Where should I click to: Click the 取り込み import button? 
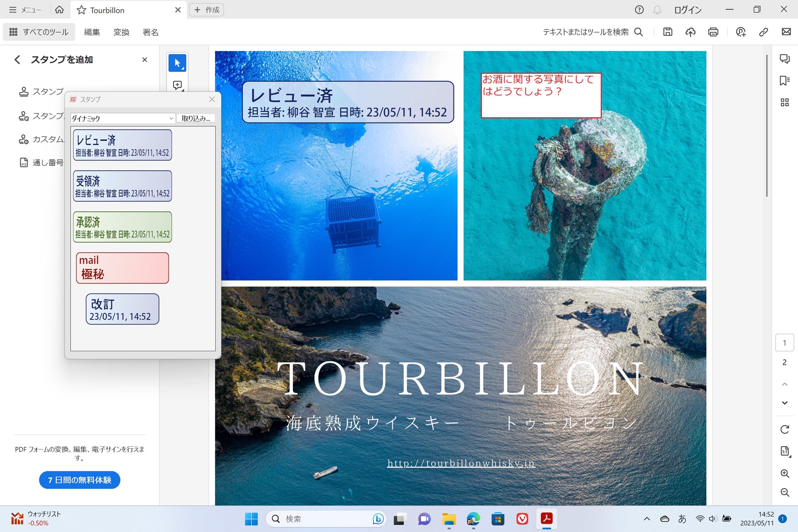tap(196, 118)
